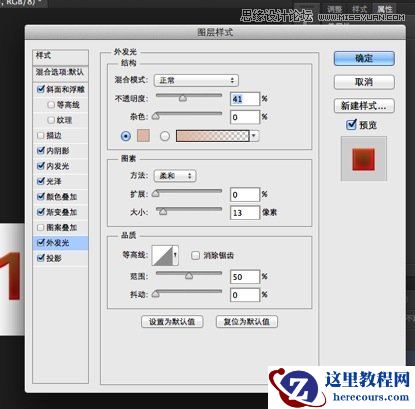Enable 消除锯齿 anti-alias checkbox

(195, 255)
